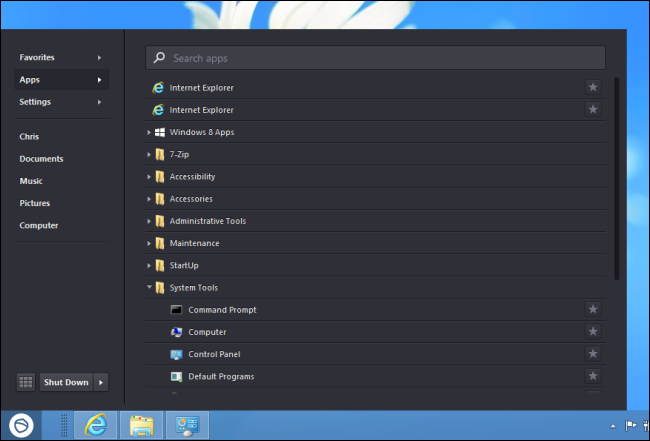Expand the Administrative Tools folder
650x441 pixels.
pos(149,221)
